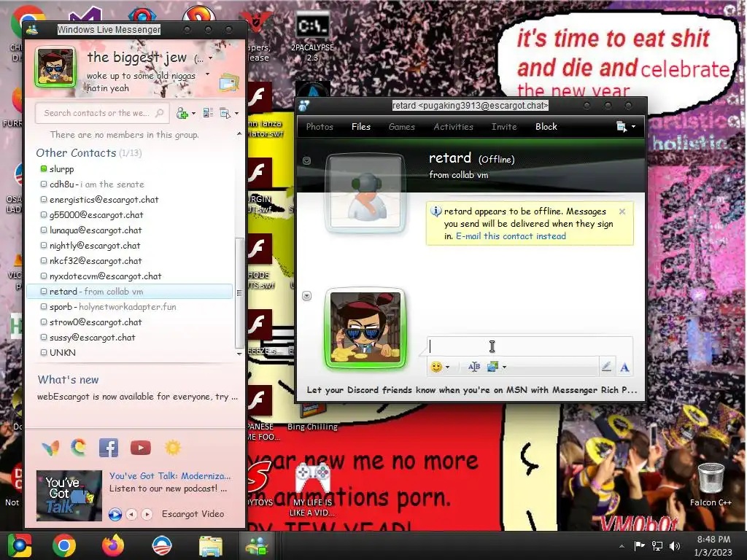Click the You've Got Talk thumbnail
The width and height of the screenshot is (747, 560).
[x=69, y=496]
